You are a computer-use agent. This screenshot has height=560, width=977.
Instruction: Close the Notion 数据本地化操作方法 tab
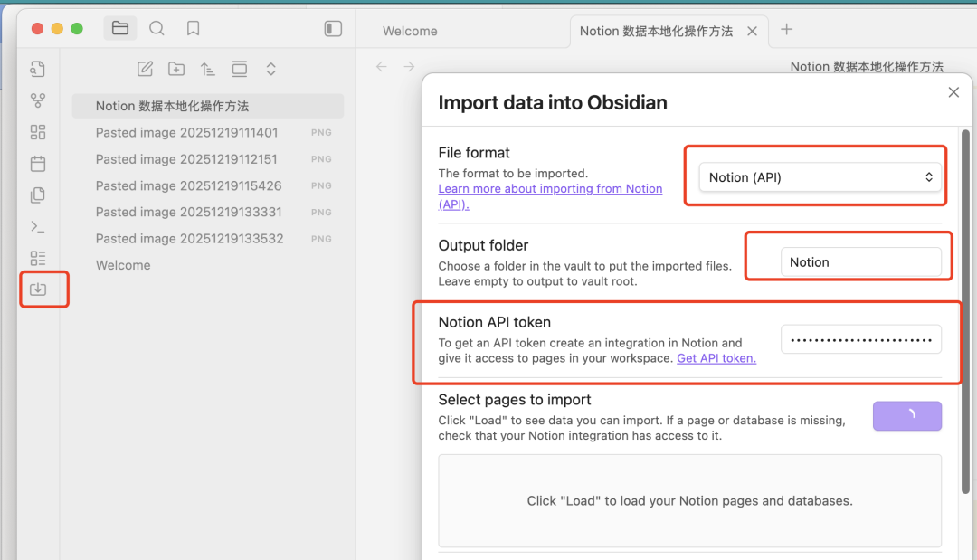(752, 31)
